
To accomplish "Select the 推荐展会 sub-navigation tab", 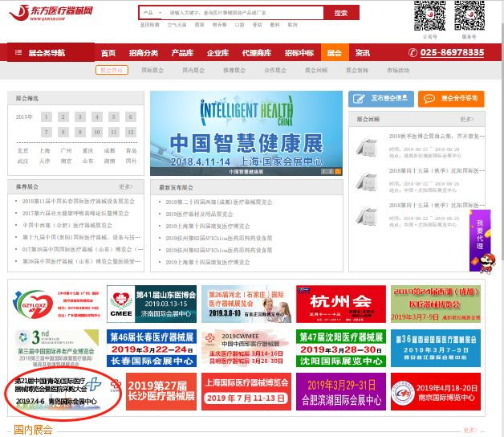I will (234, 70).
